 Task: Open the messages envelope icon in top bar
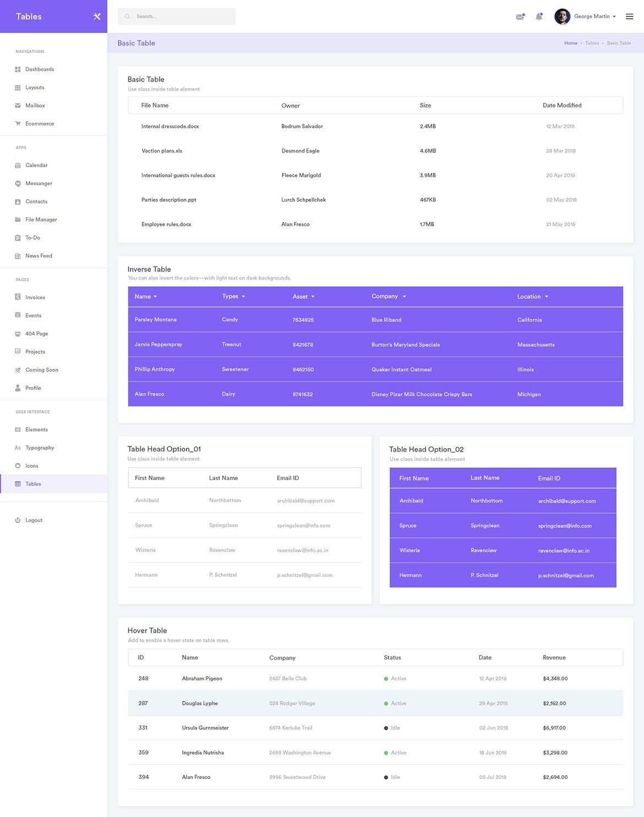(x=519, y=17)
